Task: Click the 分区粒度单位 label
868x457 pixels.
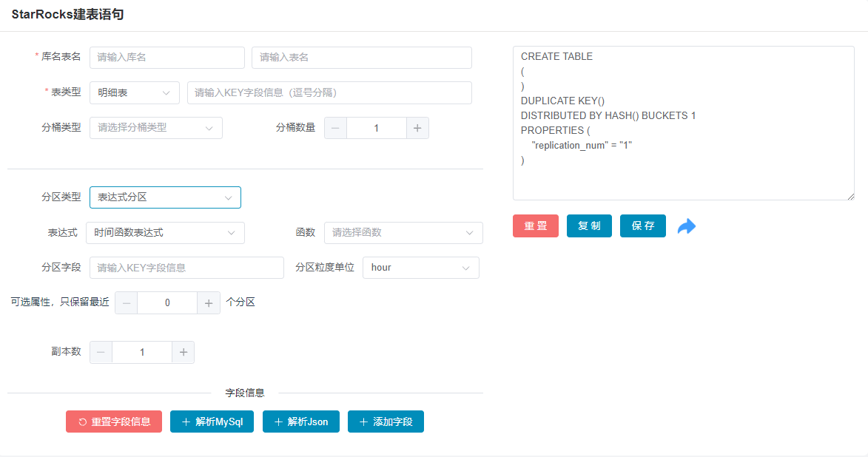Action: (324, 267)
